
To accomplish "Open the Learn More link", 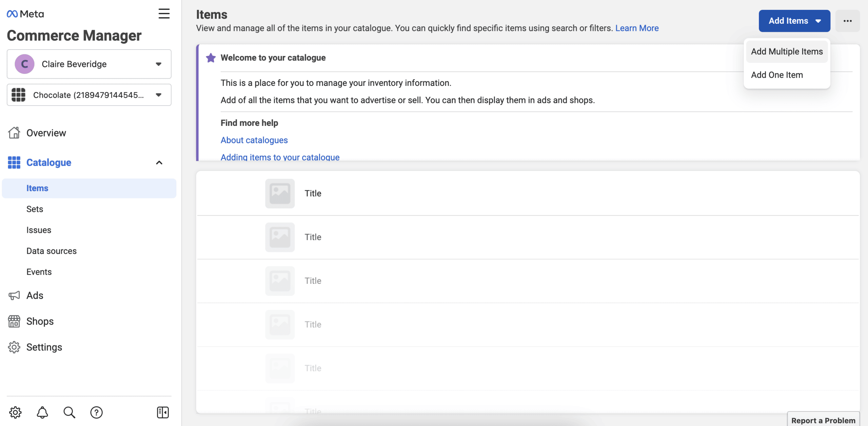I will point(637,28).
